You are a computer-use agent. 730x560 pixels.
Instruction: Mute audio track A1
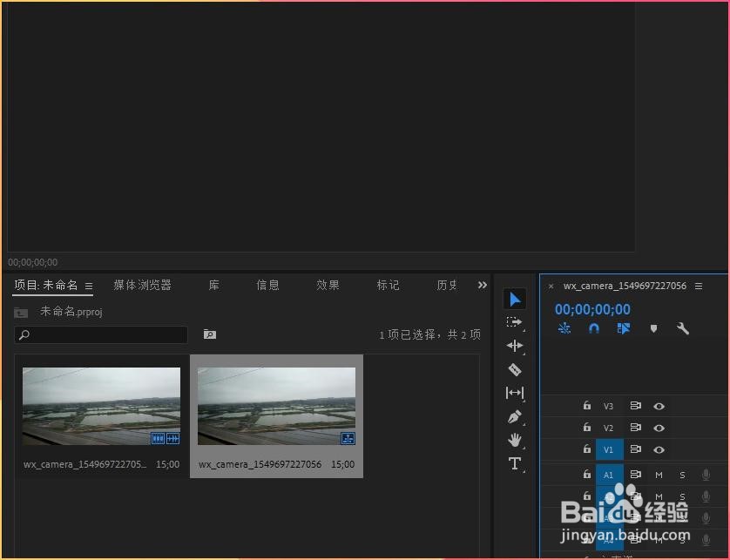point(659,475)
